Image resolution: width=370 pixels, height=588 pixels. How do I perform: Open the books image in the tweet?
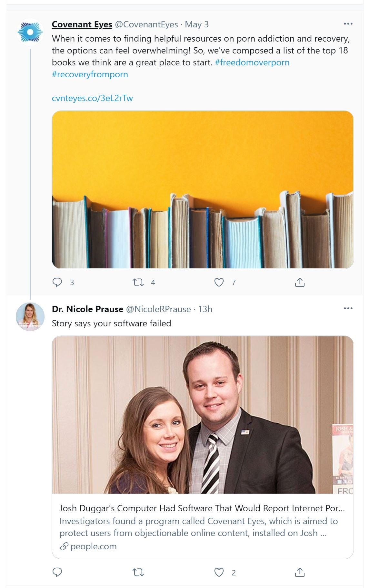pyautogui.click(x=203, y=189)
